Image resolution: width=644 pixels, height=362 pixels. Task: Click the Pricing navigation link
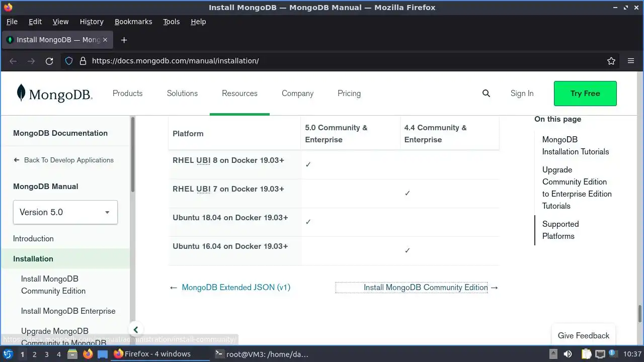click(x=349, y=94)
